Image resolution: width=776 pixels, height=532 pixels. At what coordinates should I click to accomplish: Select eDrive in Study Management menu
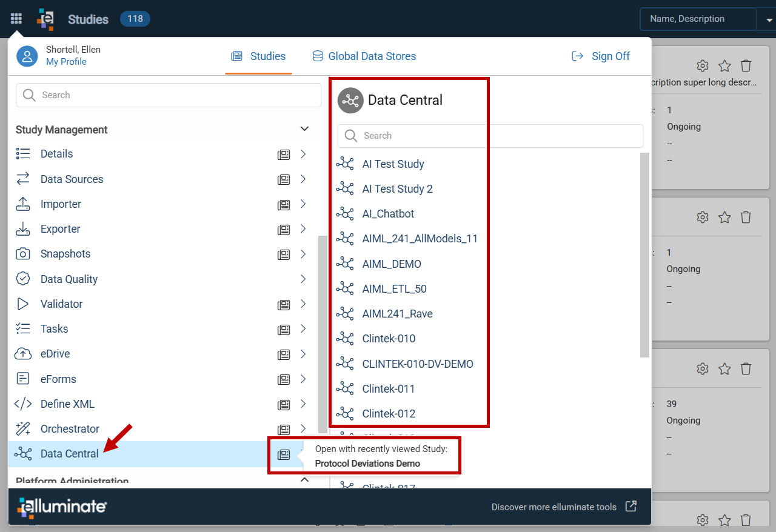[x=55, y=354]
